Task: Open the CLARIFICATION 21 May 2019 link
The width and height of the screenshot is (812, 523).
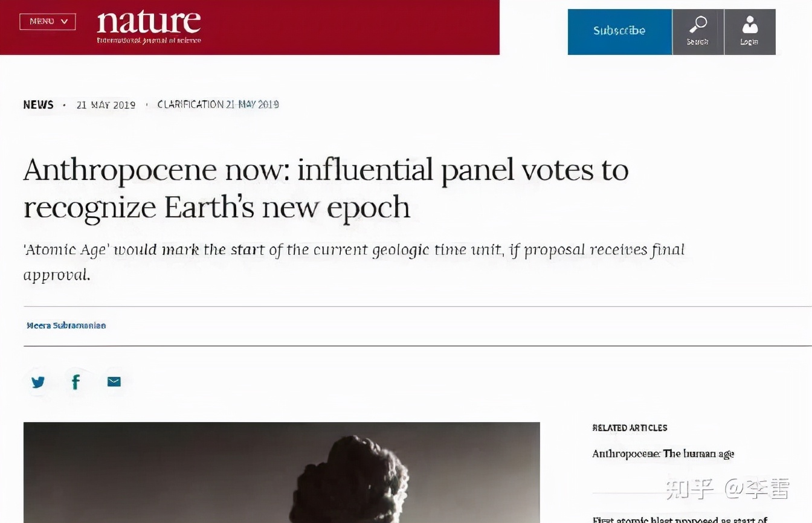Action: [217, 104]
